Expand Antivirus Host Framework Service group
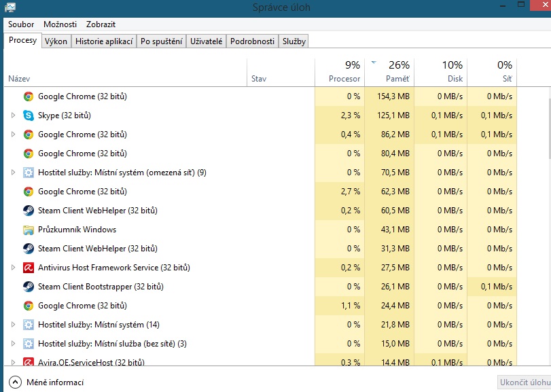551x392 pixels. (13, 268)
